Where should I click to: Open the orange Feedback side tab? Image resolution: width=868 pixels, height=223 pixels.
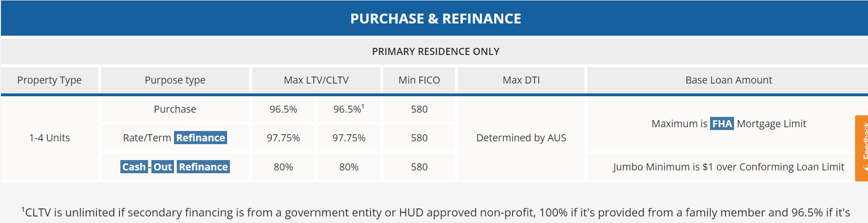click(x=861, y=148)
